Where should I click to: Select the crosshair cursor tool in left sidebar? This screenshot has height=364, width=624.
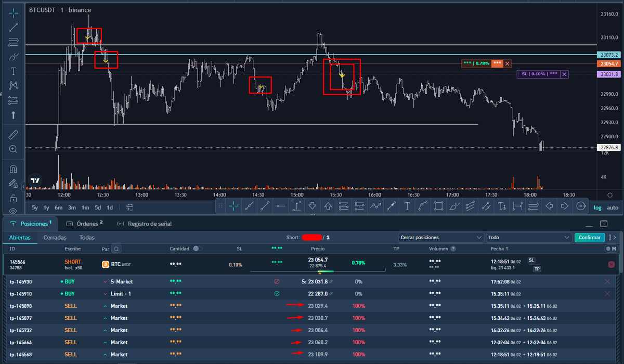tap(14, 12)
